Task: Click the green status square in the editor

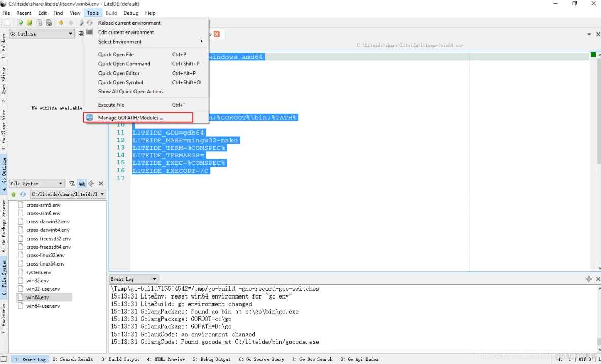Action: pos(593,55)
